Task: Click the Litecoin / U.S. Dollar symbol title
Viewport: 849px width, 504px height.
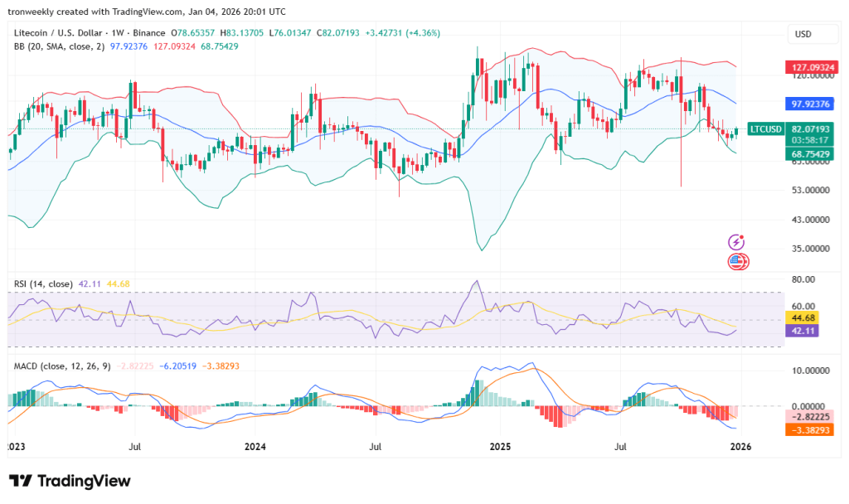Action: 60,33
